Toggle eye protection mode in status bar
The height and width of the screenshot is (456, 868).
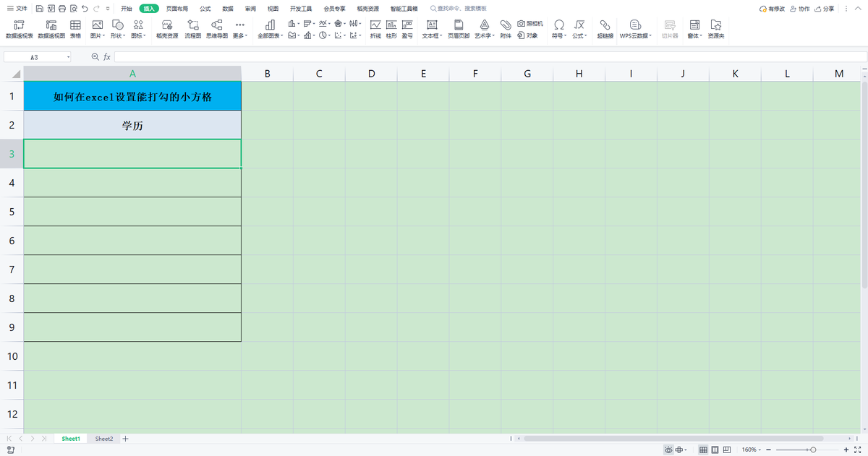tap(668, 449)
